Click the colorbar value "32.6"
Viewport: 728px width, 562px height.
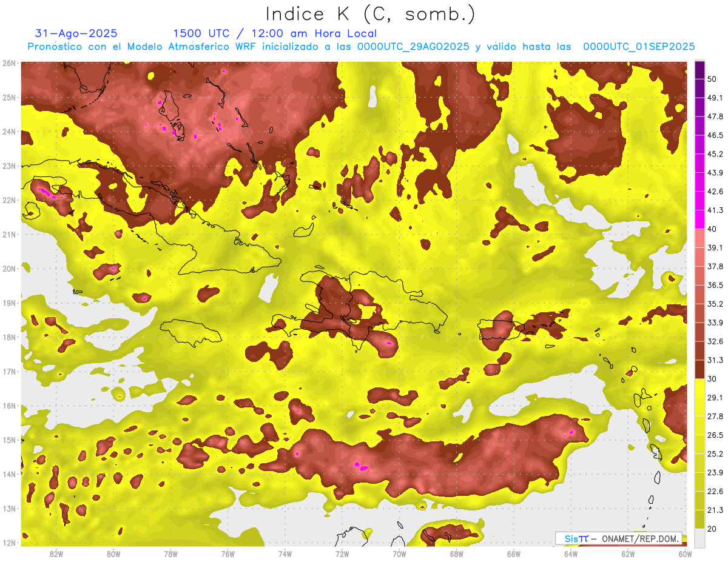pos(715,341)
